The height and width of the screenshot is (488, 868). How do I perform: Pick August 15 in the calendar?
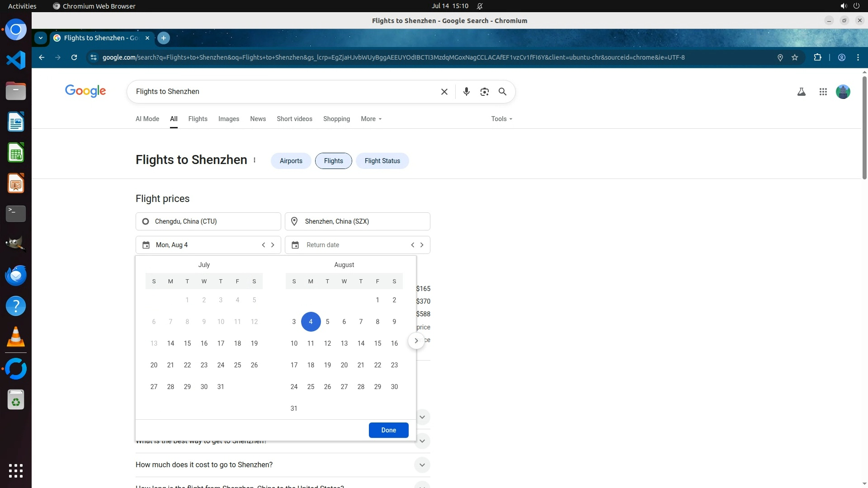point(377,343)
